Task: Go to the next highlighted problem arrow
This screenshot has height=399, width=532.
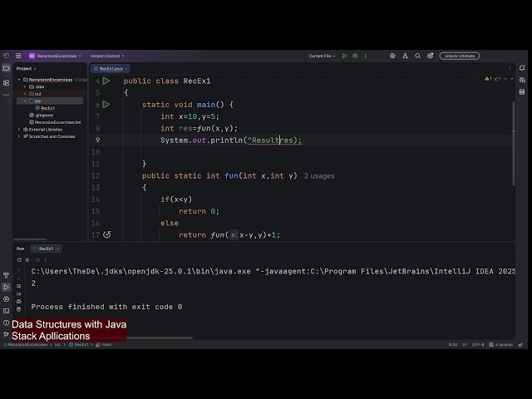Action: pyautogui.click(x=512, y=79)
